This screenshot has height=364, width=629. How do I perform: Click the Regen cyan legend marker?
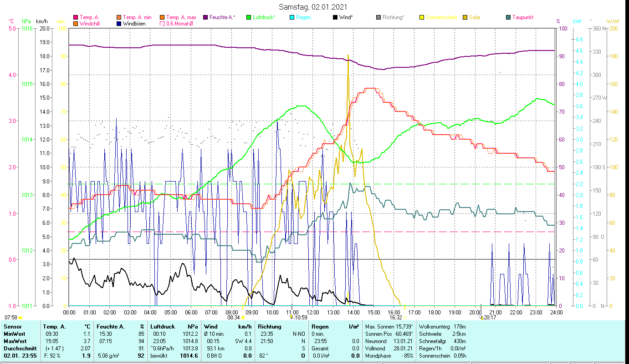(x=292, y=17)
